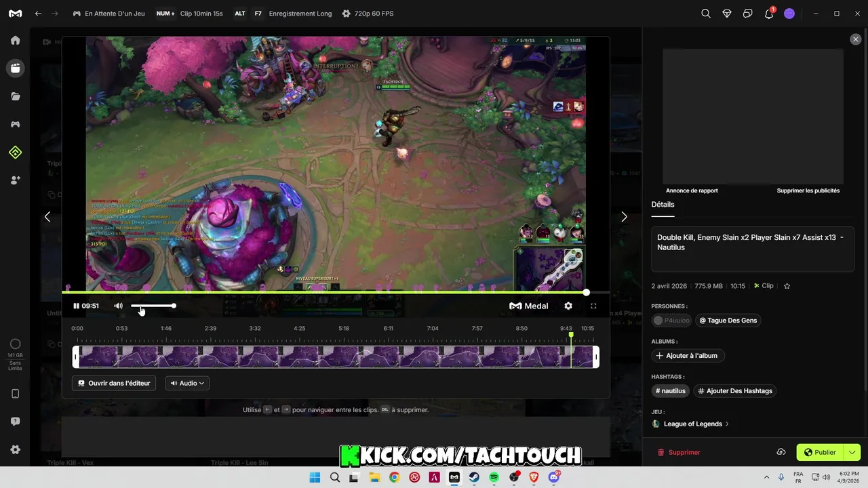Image resolution: width=868 pixels, height=488 pixels.
Task: Click En Attente D'un Jeu status
Action: click(108, 14)
